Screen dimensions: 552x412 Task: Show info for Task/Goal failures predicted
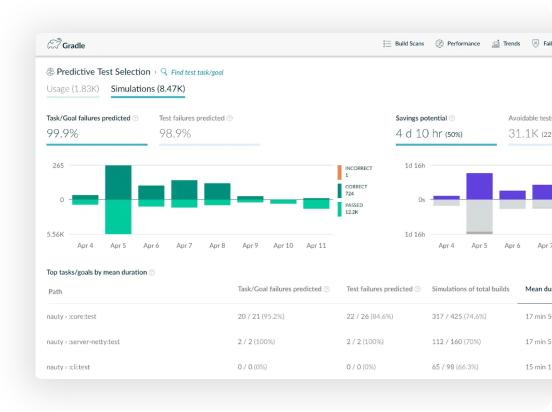(135, 118)
